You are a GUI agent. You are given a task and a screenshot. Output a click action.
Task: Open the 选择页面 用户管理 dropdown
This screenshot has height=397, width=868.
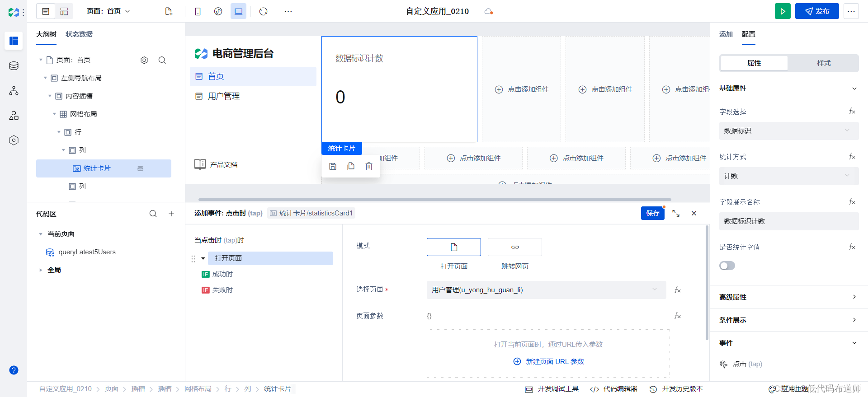[546, 290]
